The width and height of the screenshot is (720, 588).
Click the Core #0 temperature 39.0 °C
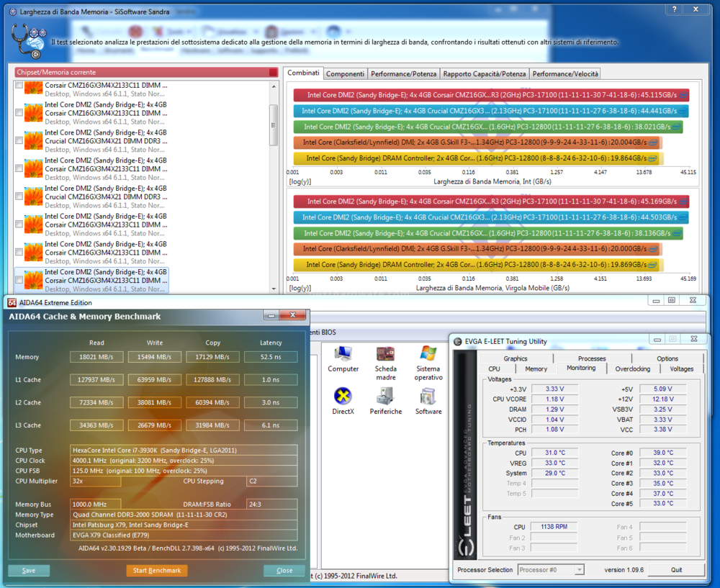663,453
